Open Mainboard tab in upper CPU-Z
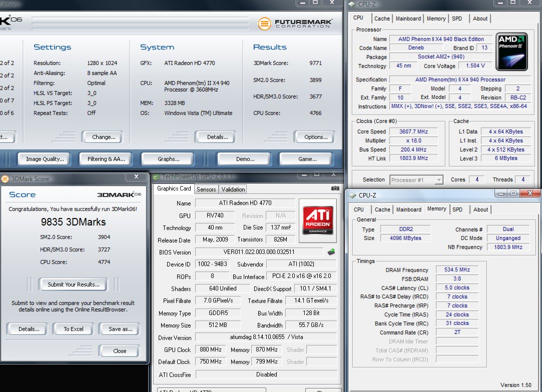542x392 pixels. (408, 18)
